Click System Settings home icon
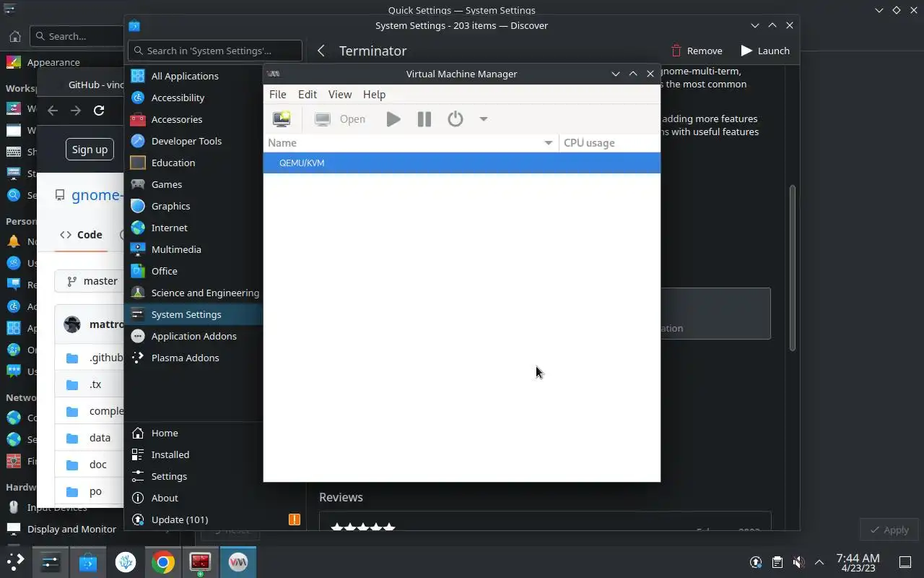Image resolution: width=924 pixels, height=578 pixels. (x=14, y=36)
